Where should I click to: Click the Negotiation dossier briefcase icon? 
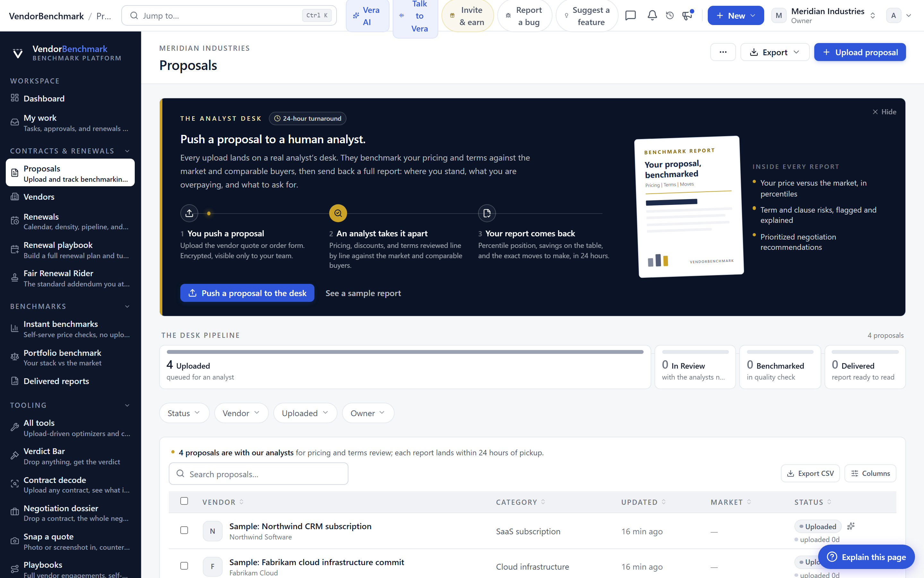pos(14,512)
